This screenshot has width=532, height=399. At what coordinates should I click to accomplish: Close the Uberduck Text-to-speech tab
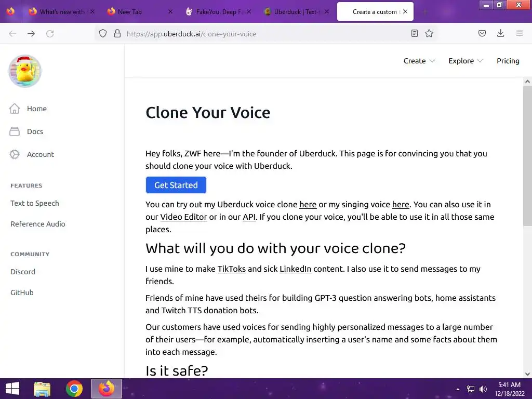click(326, 11)
